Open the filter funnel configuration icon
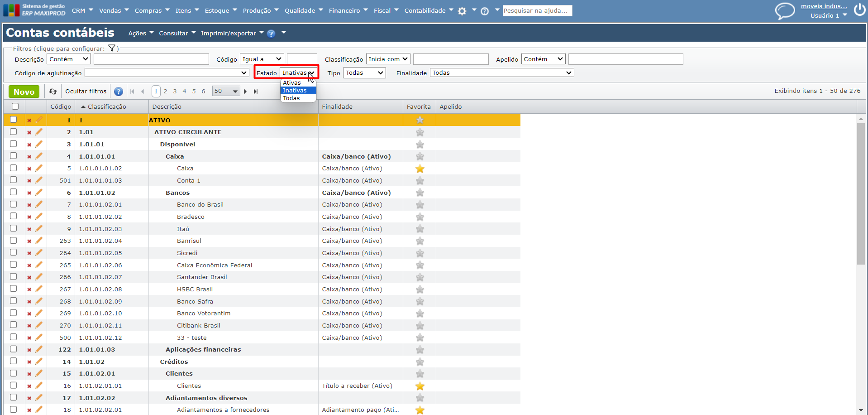 (x=112, y=48)
